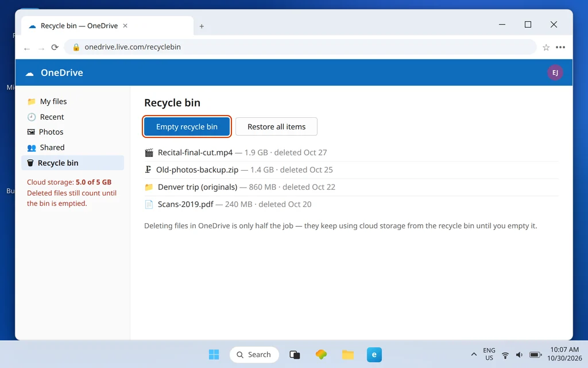Click the Edge browser taskbar icon

click(374, 354)
